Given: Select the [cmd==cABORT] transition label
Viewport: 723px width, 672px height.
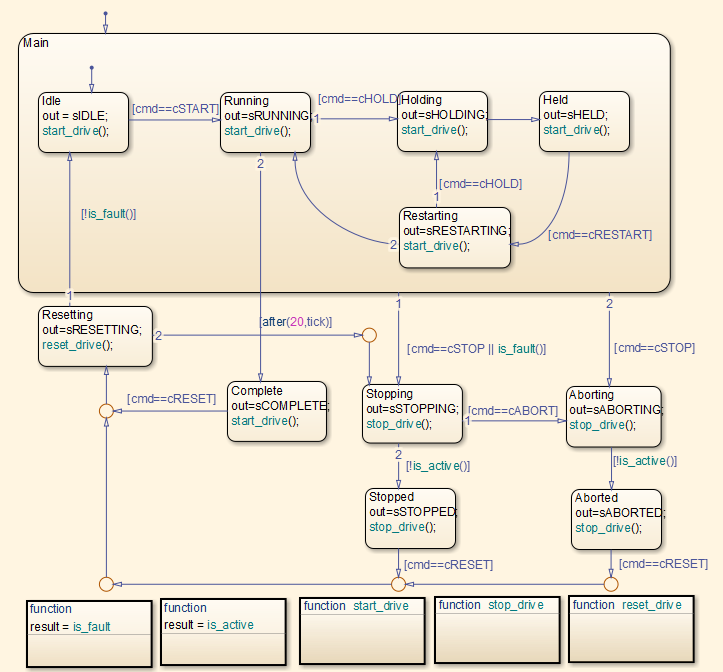Looking at the screenshot, I should (x=511, y=410).
